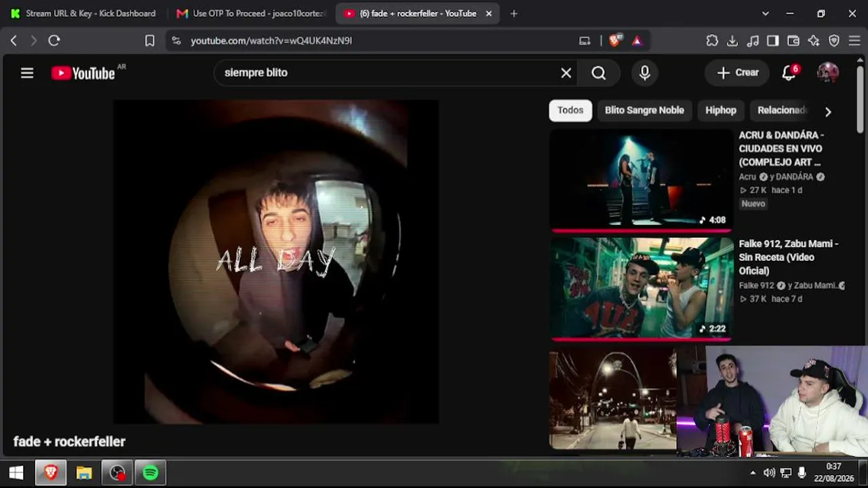Open the YouTube guide hamburger menu
This screenshot has width=868, height=488.
(27, 73)
